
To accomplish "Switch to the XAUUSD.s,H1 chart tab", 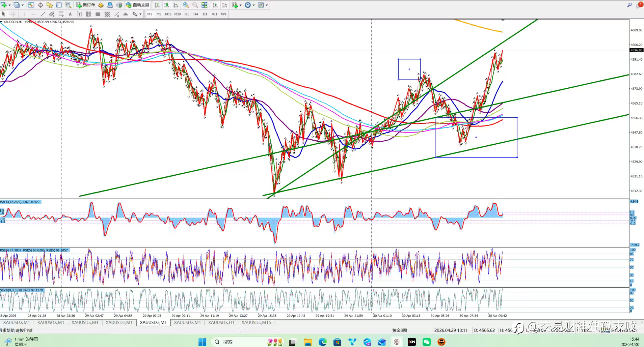I will coord(221,322).
